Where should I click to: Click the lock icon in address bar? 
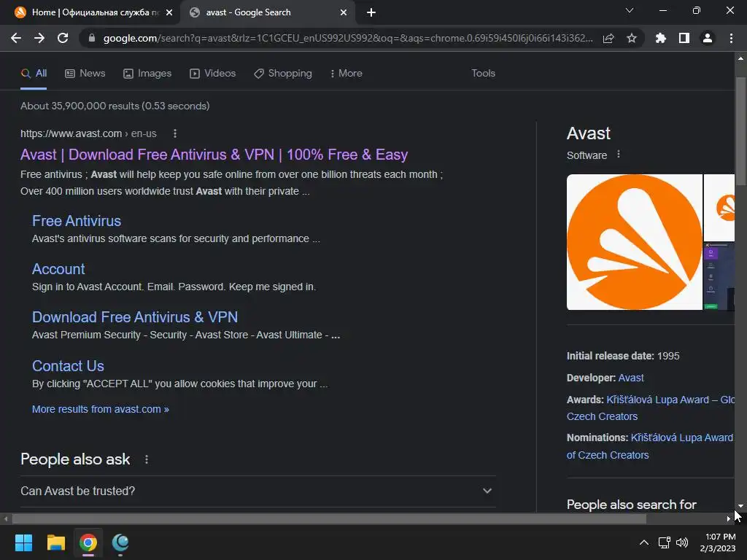[x=92, y=38]
